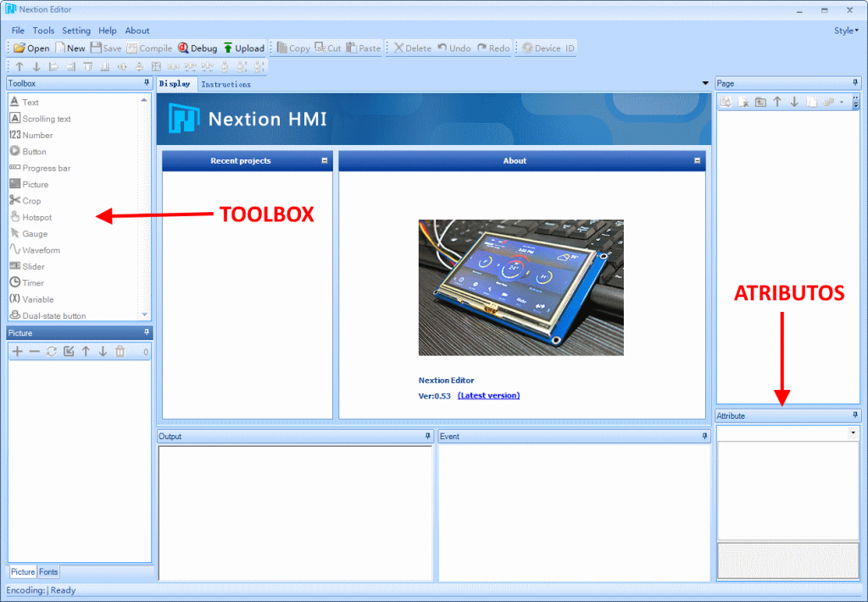The image size is (868, 602).
Task: Remove picture with the minus icon
Action: click(34, 352)
